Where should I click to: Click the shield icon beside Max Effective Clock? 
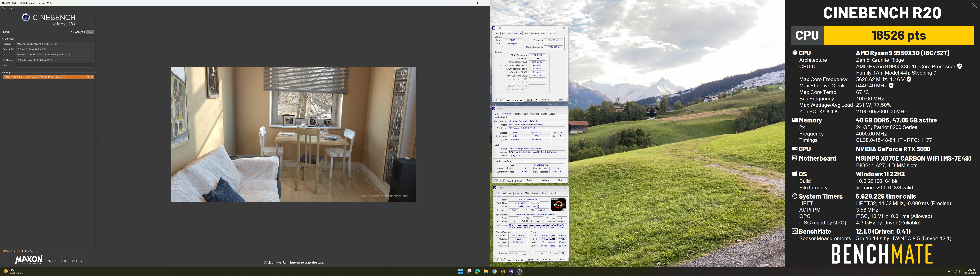891,86
